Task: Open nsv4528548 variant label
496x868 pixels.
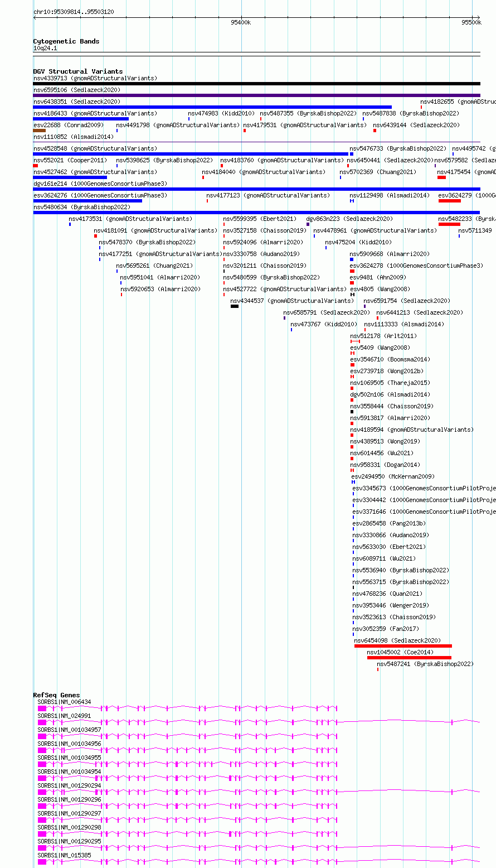Action: tap(95, 148)
